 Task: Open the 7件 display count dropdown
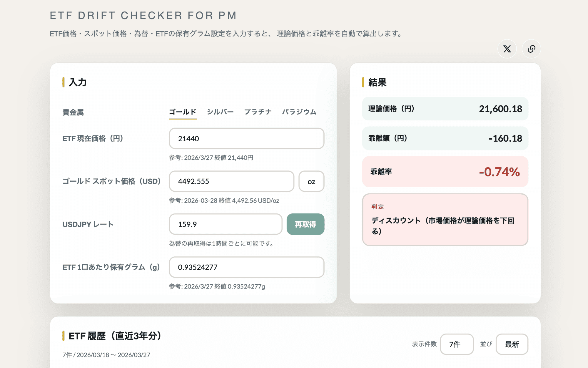pos(457,344)
